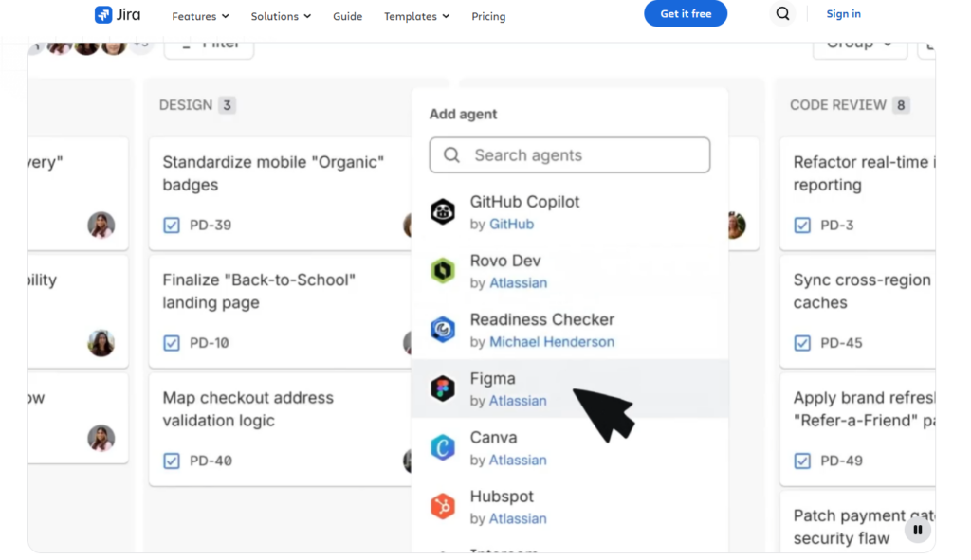Toggle task checkbox icon for PD-39
This screenshot has height=560, width=971.
click(172, 226)
